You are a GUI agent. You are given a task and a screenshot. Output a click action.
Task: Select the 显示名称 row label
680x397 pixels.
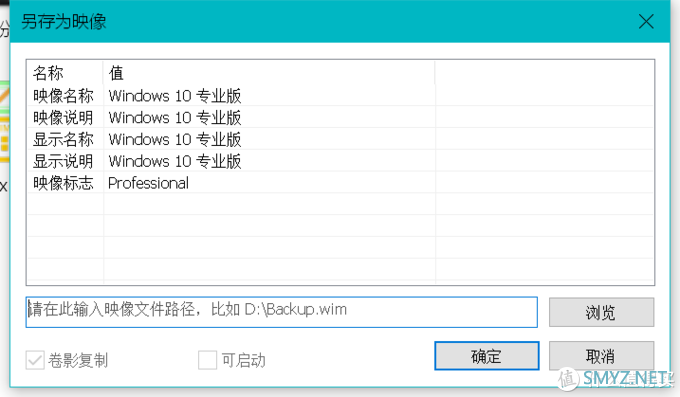point(63,139)
